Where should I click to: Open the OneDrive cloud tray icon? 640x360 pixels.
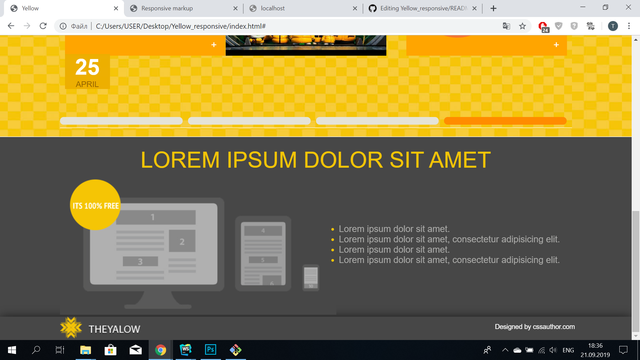(x=517, y=350)
